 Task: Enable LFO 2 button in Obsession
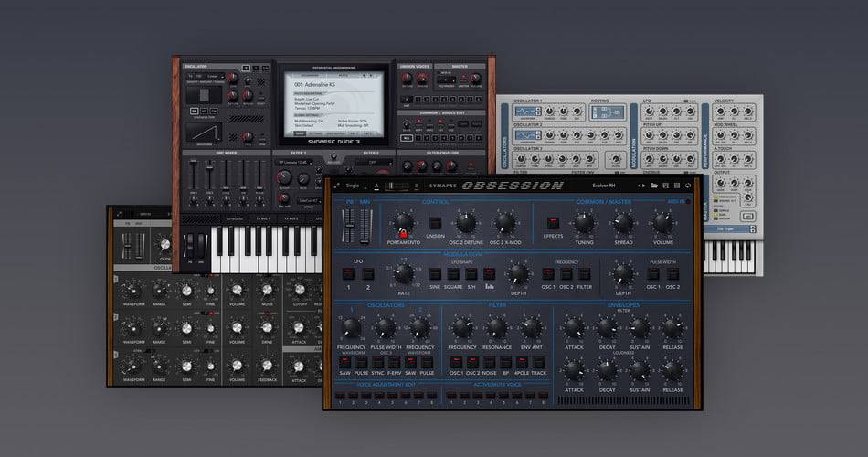pyautogui.click(x=368, y=273)
